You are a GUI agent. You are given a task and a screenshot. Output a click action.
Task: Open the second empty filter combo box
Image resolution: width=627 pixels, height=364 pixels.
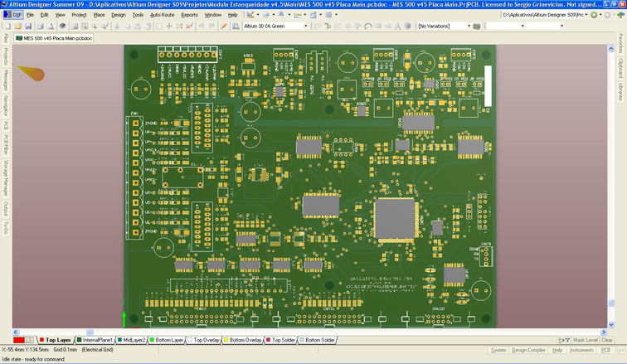coord(545,26)
